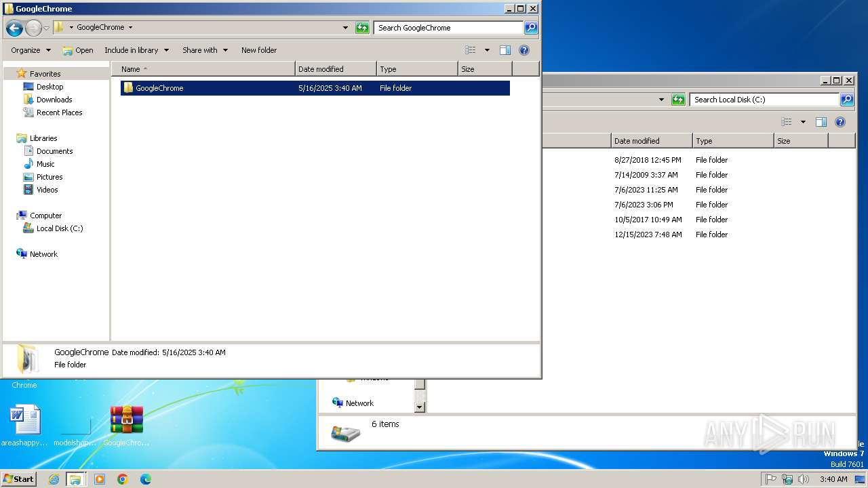Screen dimensions: 868x488
Task: Open Include in library menu
Action: click(136, 50)
